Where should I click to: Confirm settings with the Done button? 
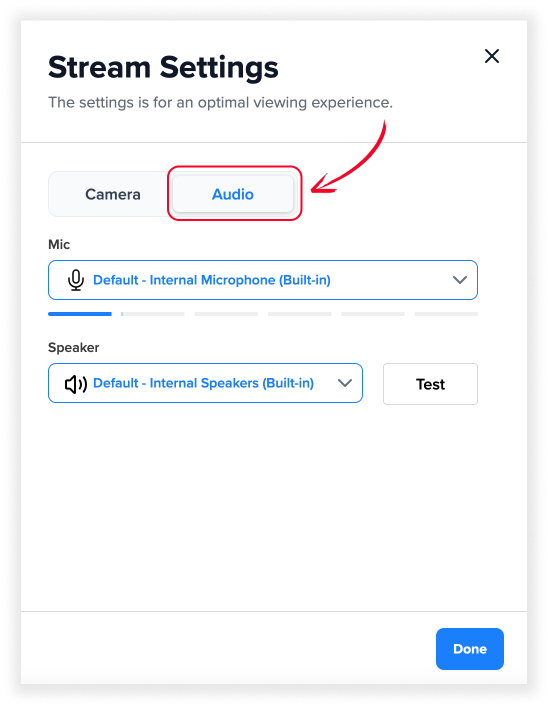470,649
